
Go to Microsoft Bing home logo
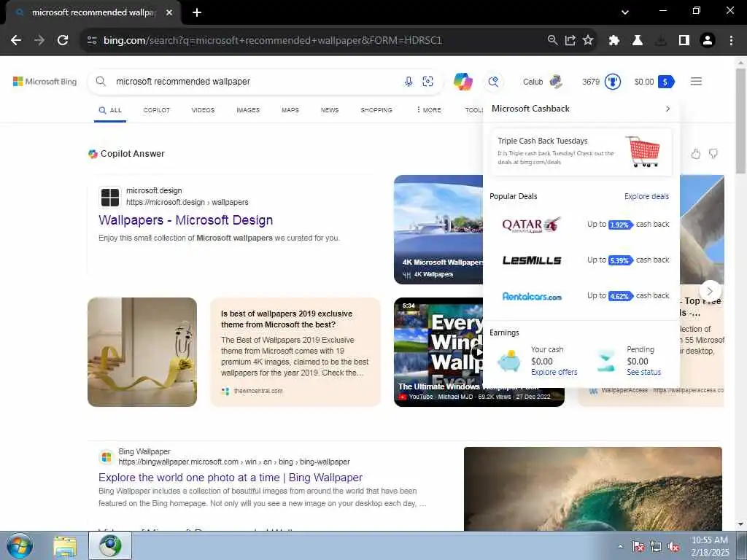pyautogui.click(x=44, y=82)
